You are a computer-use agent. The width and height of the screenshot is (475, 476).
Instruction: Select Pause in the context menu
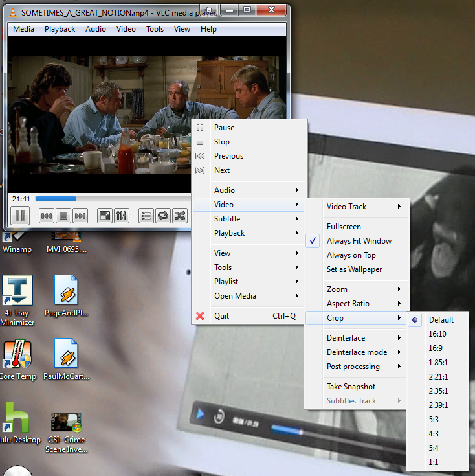[x=249, y=128]
